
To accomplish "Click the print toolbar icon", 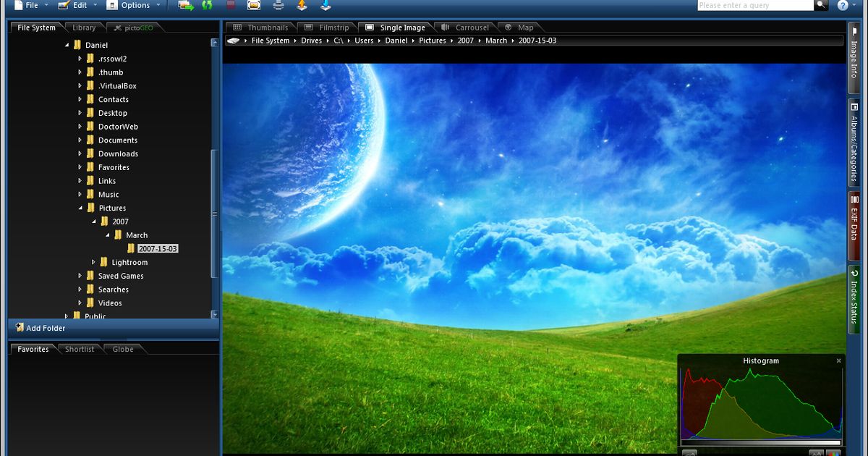I will (278, 5).
